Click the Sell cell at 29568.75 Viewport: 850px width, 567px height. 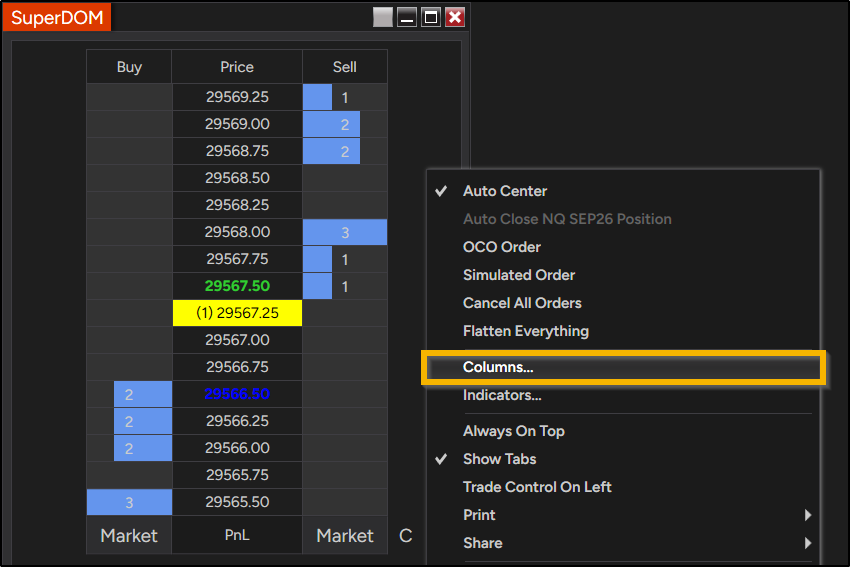345,151
